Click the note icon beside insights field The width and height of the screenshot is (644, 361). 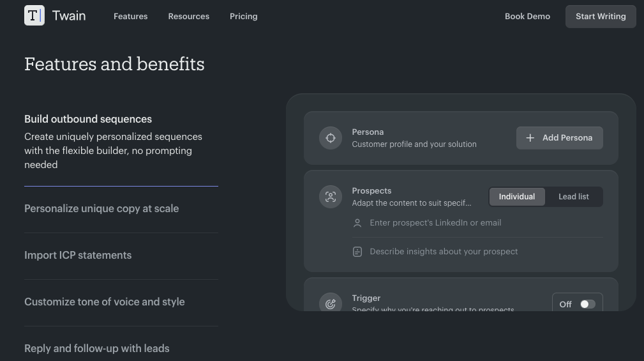tap(357, 252)
